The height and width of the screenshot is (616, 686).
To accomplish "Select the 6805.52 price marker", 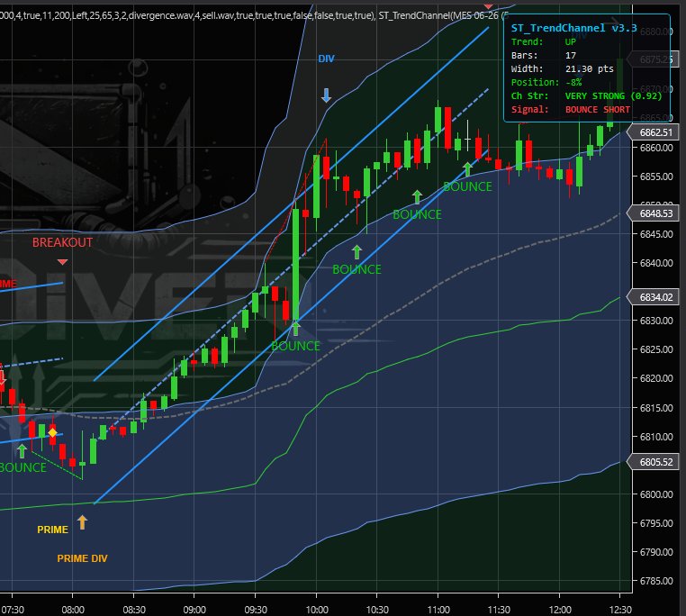I will tap(653, 462).
